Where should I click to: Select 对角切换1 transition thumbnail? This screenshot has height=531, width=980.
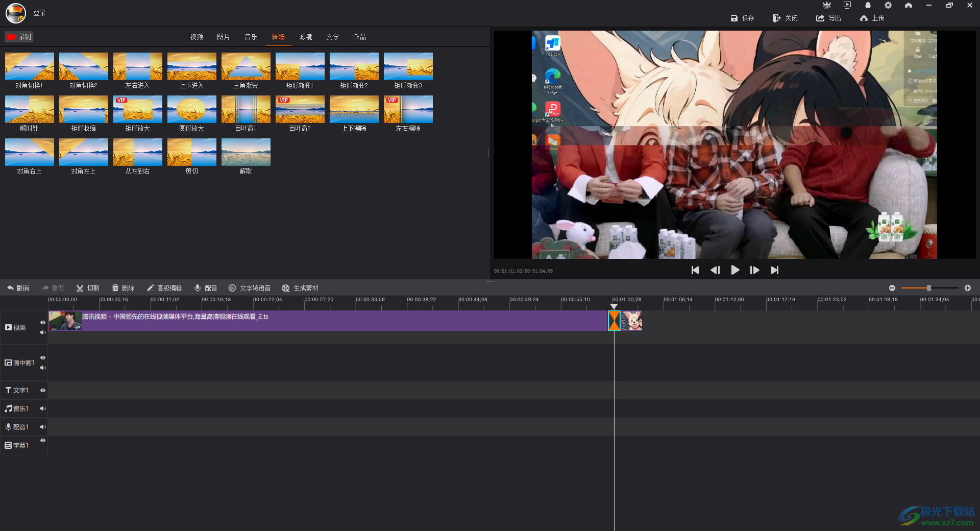(x=30, y=66)
